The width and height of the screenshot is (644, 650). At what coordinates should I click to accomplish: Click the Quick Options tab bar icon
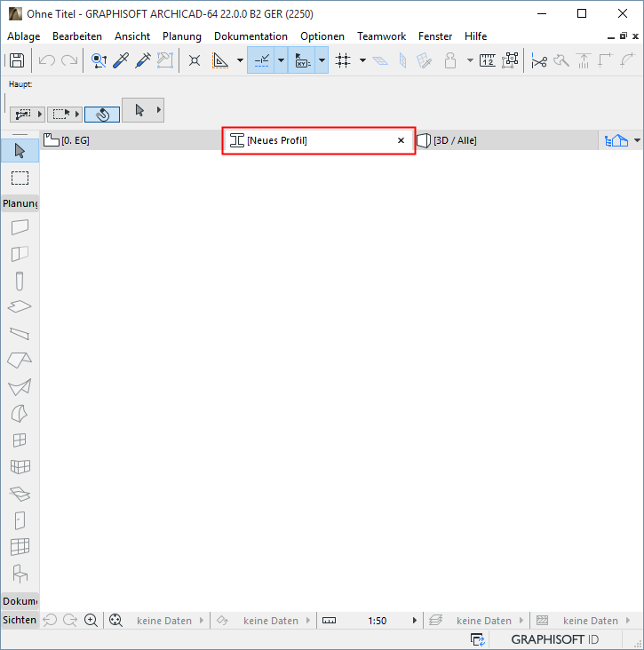pos(616,140)
